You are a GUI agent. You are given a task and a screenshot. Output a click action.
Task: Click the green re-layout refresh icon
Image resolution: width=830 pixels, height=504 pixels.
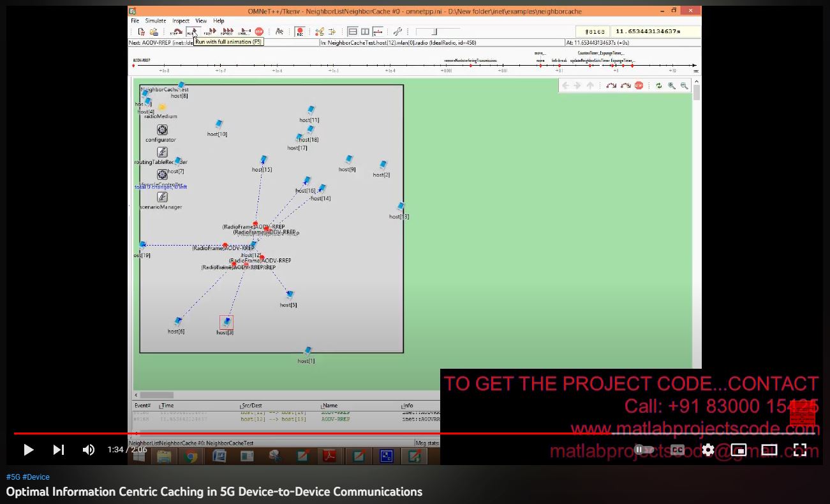(659, 85)
